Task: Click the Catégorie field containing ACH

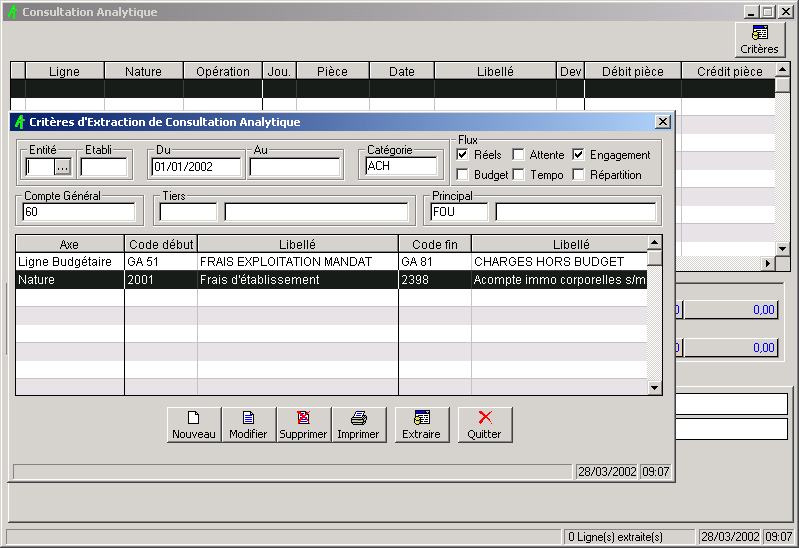Action: (401, 166)
